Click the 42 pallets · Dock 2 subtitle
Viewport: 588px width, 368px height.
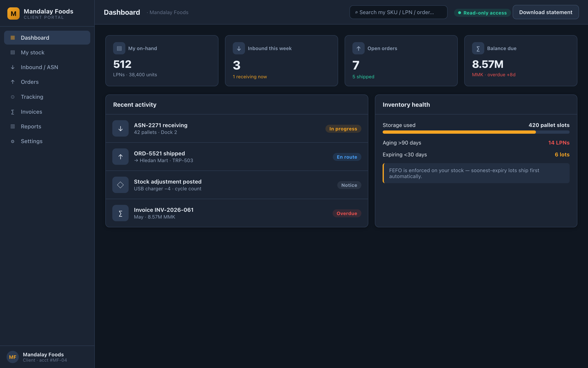pos(156,132)
